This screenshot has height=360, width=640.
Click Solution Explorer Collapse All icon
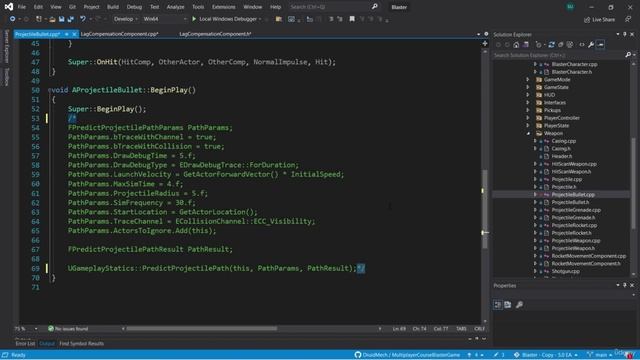pos(560,44)
